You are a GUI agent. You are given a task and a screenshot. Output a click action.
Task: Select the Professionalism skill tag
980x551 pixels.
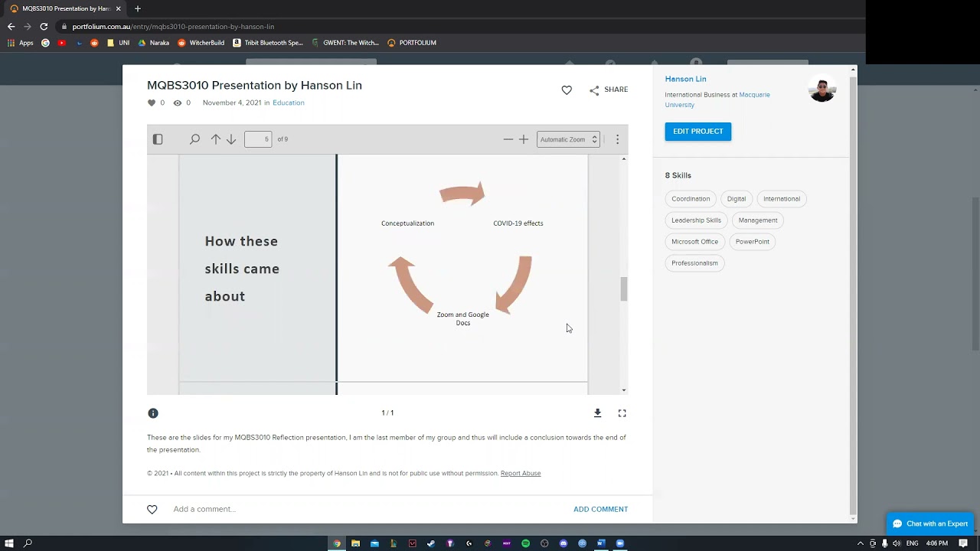(x=694, y=263)
